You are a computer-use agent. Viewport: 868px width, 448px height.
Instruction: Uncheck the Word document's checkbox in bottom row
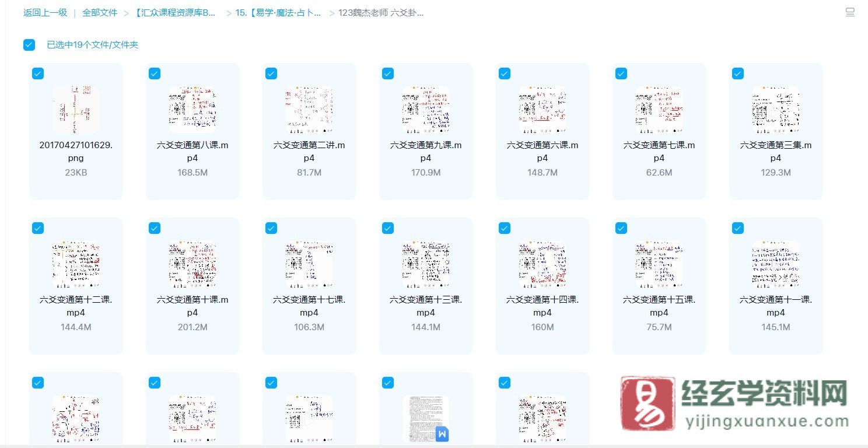coord(387,383)
